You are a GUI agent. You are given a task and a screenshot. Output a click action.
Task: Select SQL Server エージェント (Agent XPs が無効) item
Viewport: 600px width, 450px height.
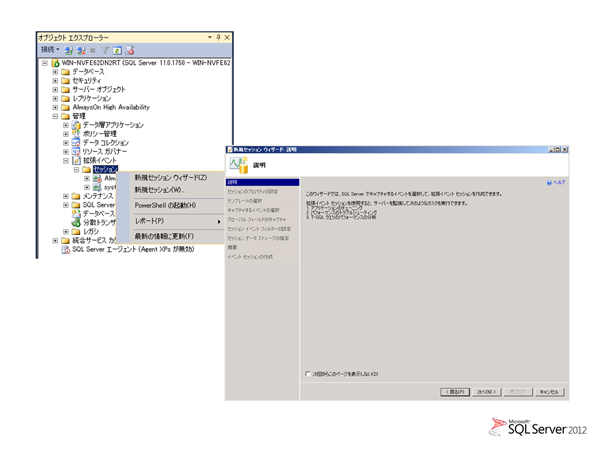[x=133, y=249]
